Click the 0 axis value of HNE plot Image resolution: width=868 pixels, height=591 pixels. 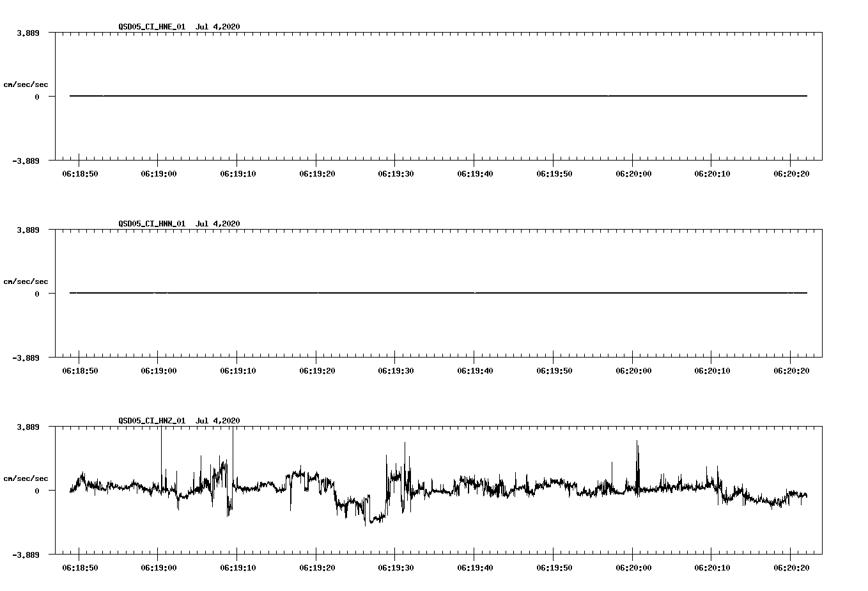(x=37, y=97)
